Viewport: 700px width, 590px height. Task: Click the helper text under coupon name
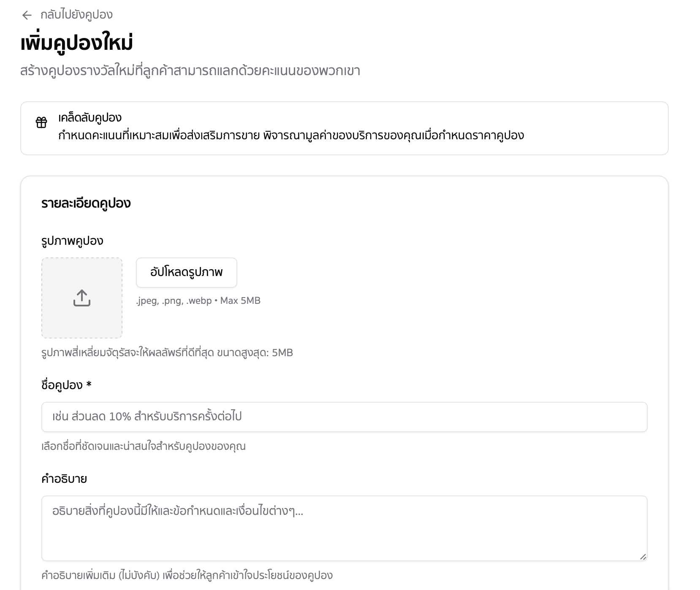[x=144, y=446]
